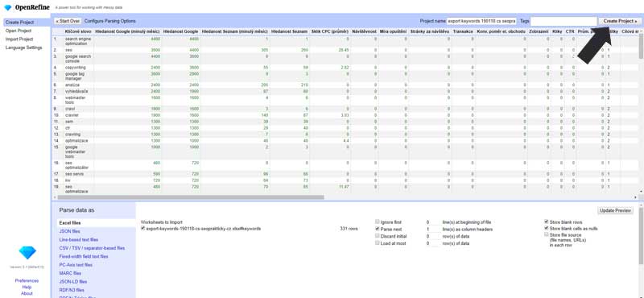
Task: Click the Návštěvnost column header
Action: point(364,31)
